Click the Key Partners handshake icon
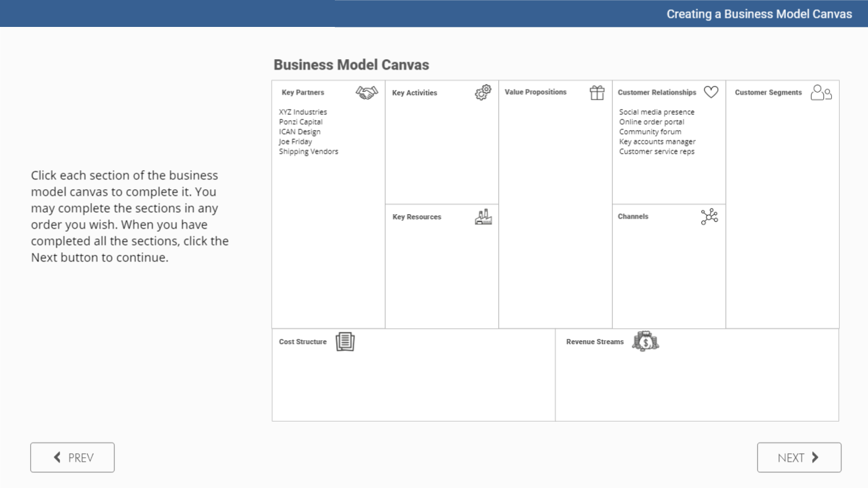868x488 pixels. coord(366,93)
